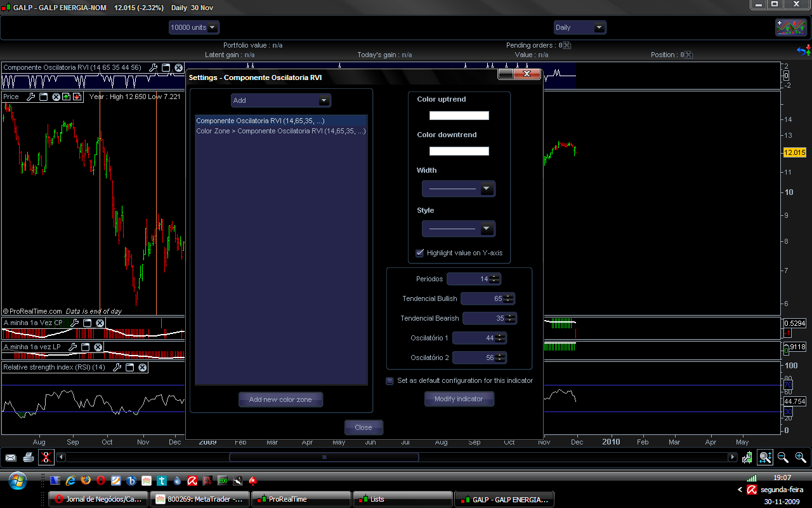Click the envelope mail icon in bottom toolbar
Image resolution: width=812 pixels, height=508 pixels.
coord(11,457)
